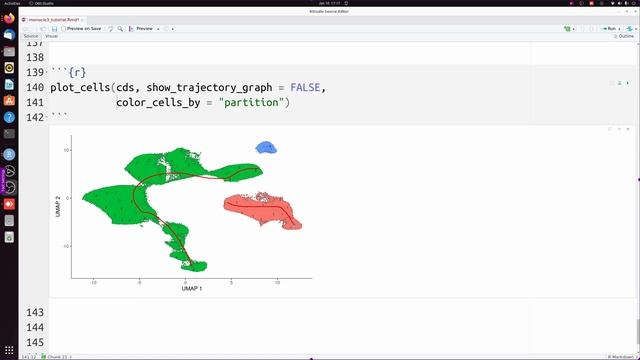640x360 pixels.
Task: Toggle the Outline pane
Action: point(623,36)
